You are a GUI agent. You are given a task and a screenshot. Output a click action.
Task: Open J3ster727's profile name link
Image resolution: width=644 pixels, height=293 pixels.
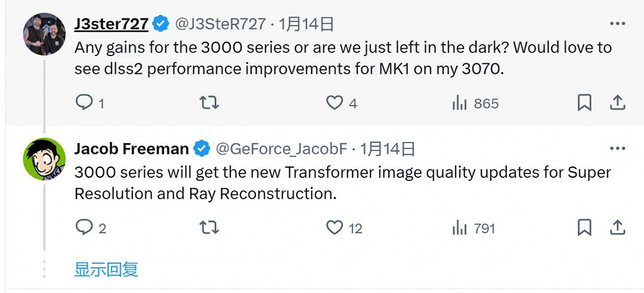tap(111, 24)
